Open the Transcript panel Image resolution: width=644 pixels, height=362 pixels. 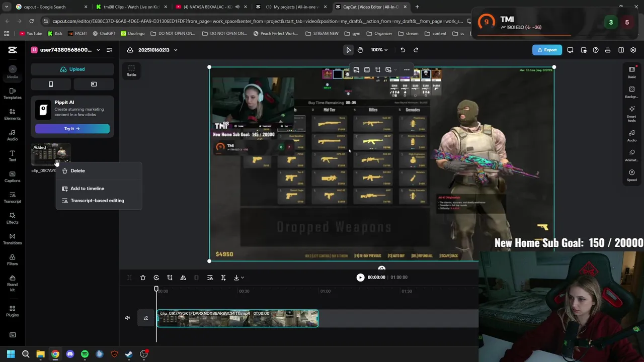pyautogui.click(x=13, y=198)
